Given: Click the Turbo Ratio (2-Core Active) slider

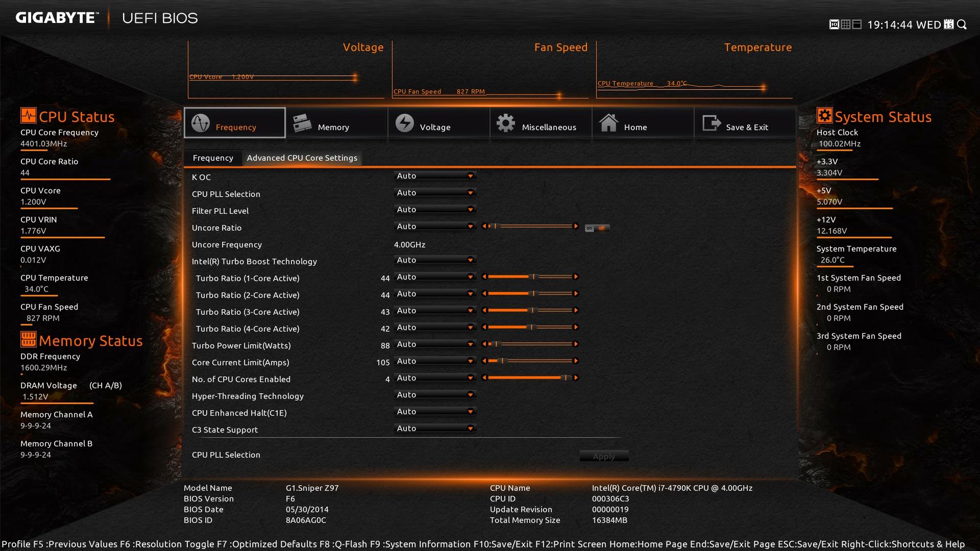Looking at the screenshot, I should [x=530, y=294].
